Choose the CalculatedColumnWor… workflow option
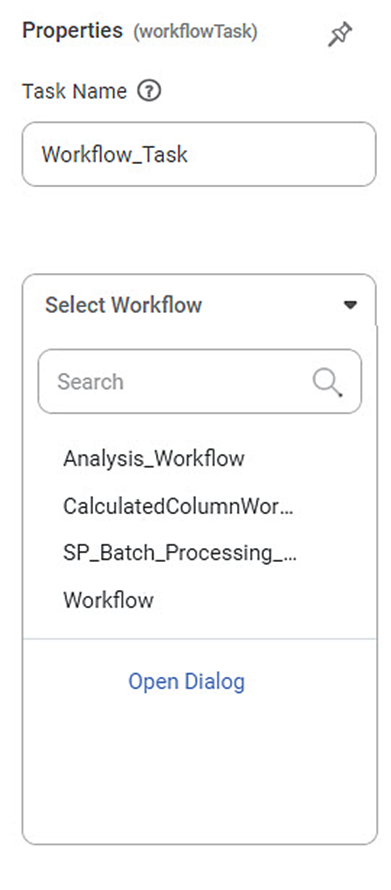Screen dimensions: 391x890 tap(178, 506)
